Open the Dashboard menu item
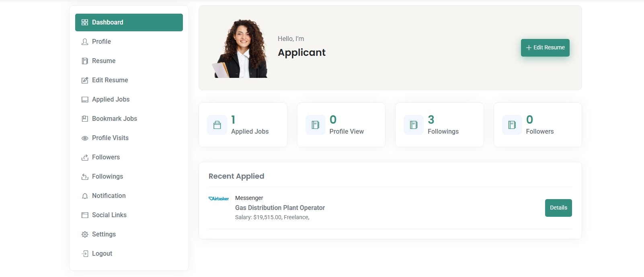Screen dimensions: 644x277 pos(129,22)
